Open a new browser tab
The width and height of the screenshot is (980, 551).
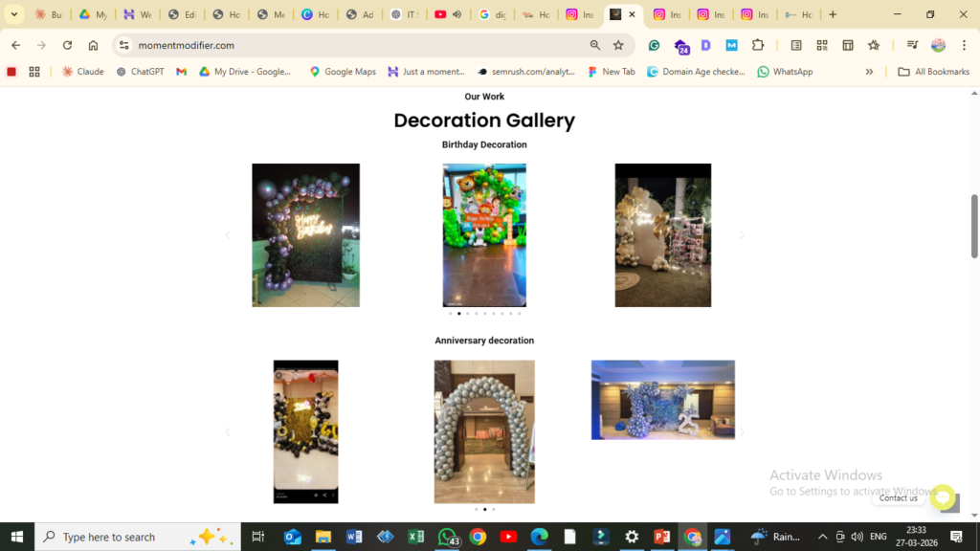(833, 14)
